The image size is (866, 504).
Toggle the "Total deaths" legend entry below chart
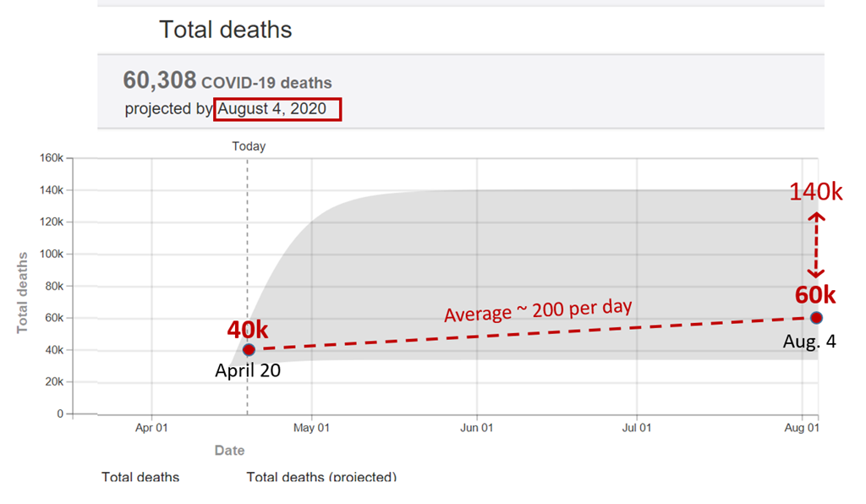140,477
